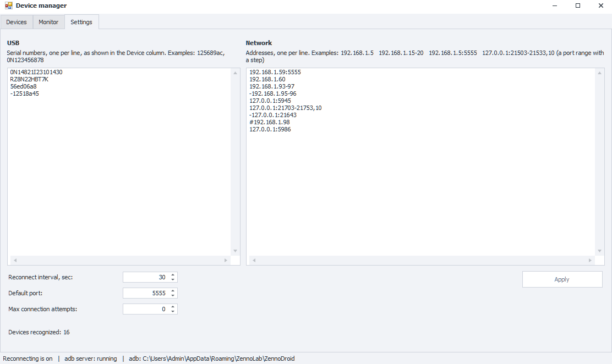
Task: Click 'Reconnecting is on' in status bar
Action: tap(28, 359)
